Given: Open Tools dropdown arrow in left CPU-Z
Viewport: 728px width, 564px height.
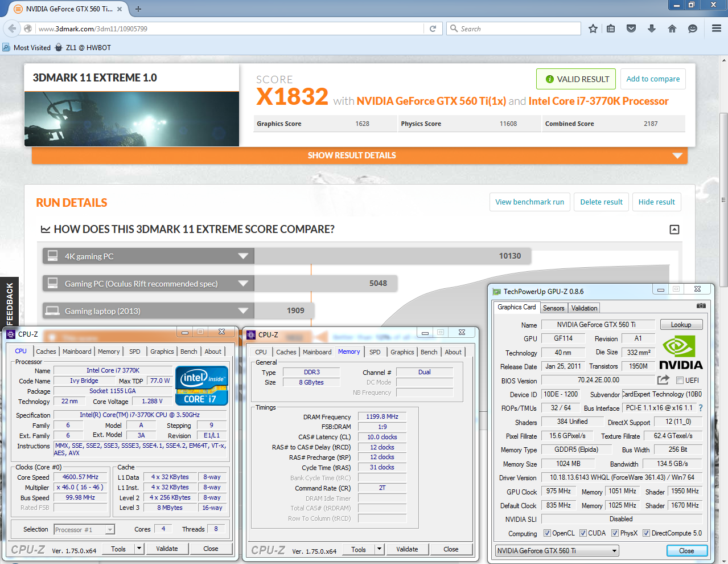Looking at the screenshot, I should click(139, 549).
